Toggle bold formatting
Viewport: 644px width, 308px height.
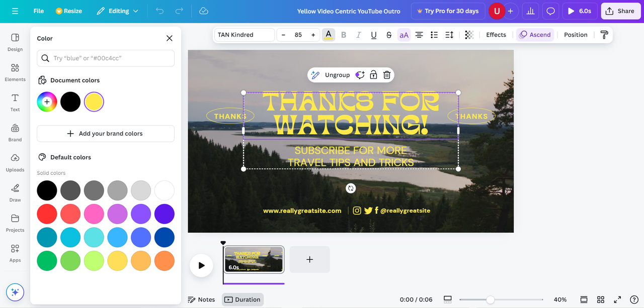pyautogui.click(x=344, y=35)
